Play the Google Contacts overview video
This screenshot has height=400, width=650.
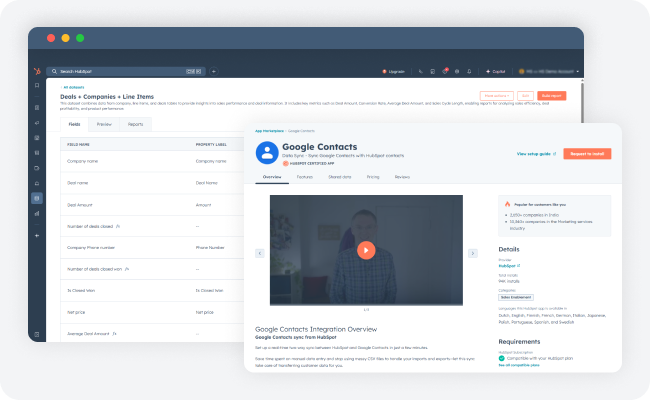point(366,250)
